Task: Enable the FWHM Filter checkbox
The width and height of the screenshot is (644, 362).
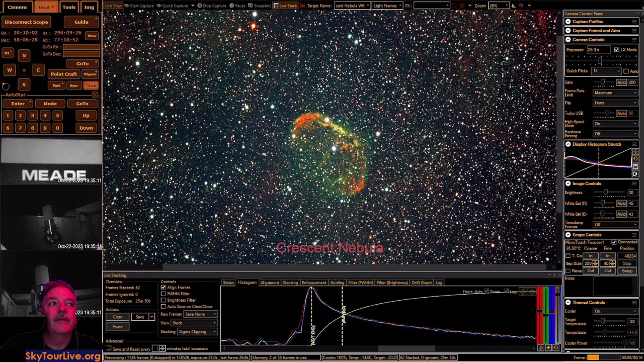Action: (x=164, y=294)
